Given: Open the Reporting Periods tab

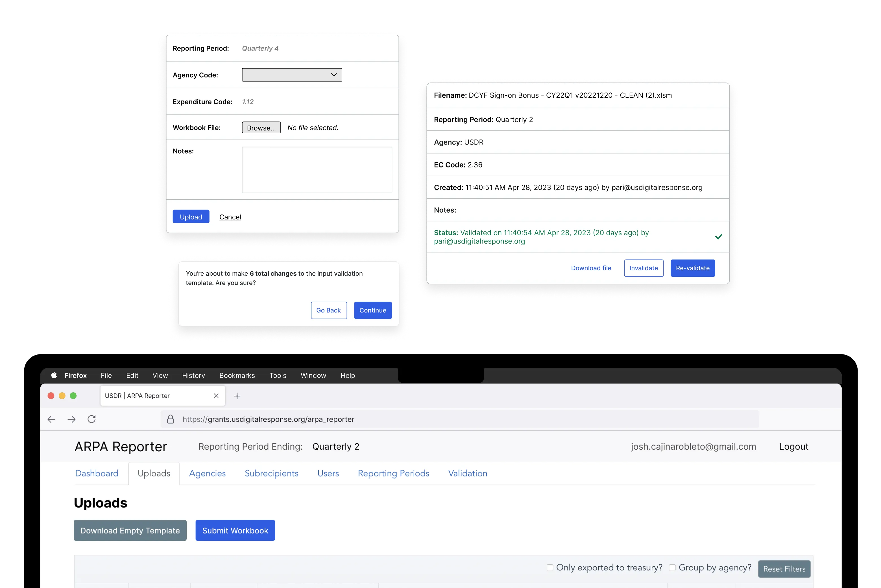Looking at the screenshot, I should click(x=394, y=473).
